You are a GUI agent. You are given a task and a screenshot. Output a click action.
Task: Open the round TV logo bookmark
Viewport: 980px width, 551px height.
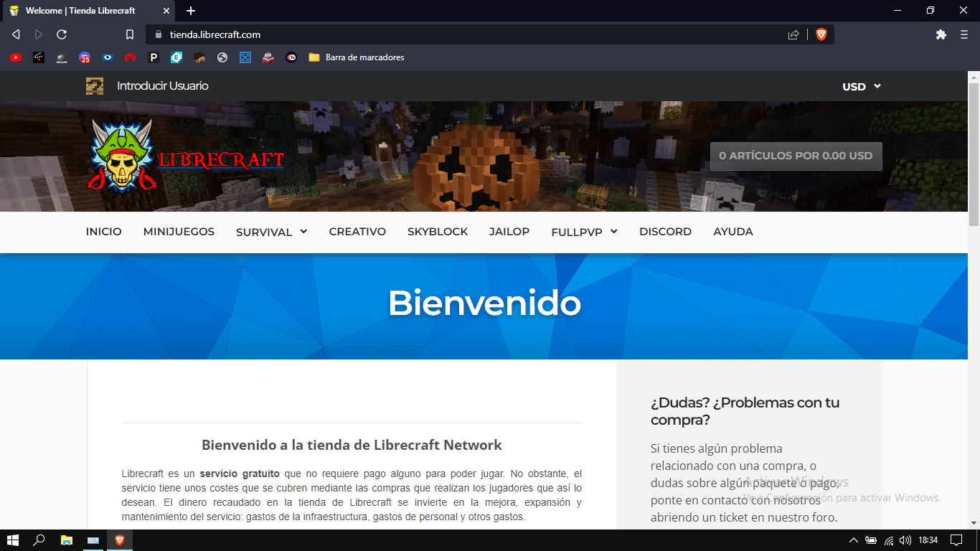click(291, 57)
